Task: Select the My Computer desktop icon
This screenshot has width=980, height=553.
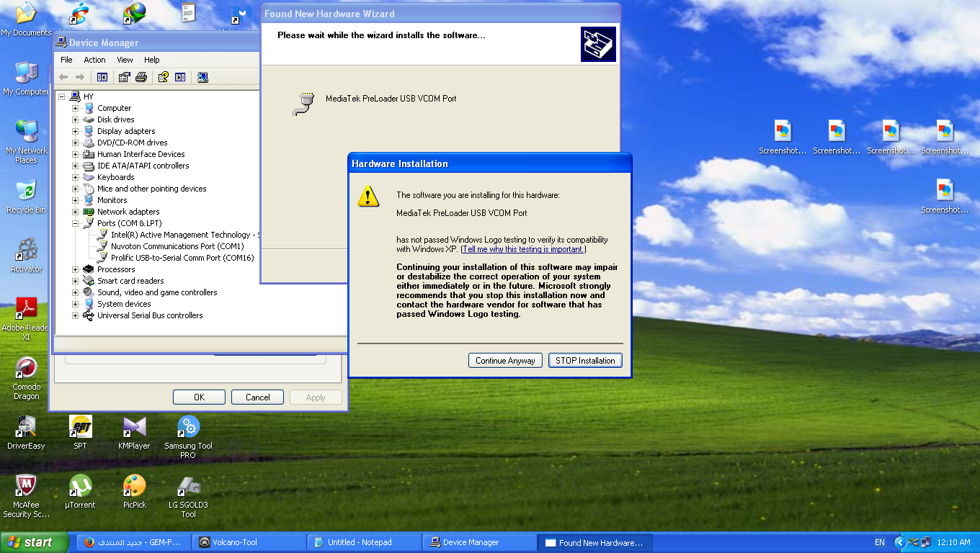Action: point(26,78)
